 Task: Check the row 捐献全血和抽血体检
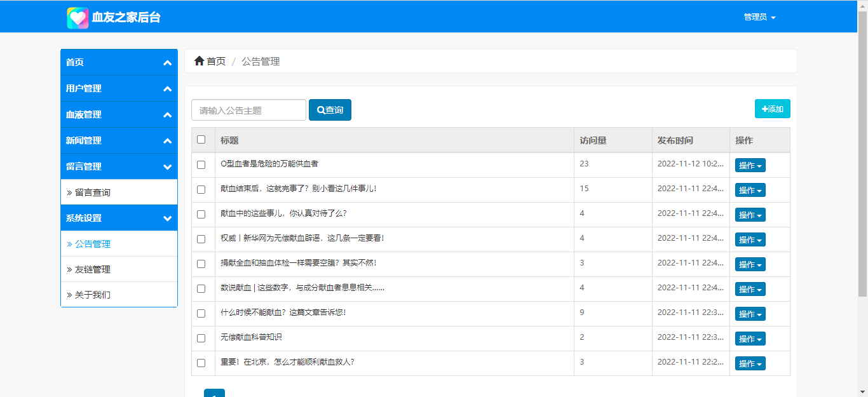[x=201, y=264]
